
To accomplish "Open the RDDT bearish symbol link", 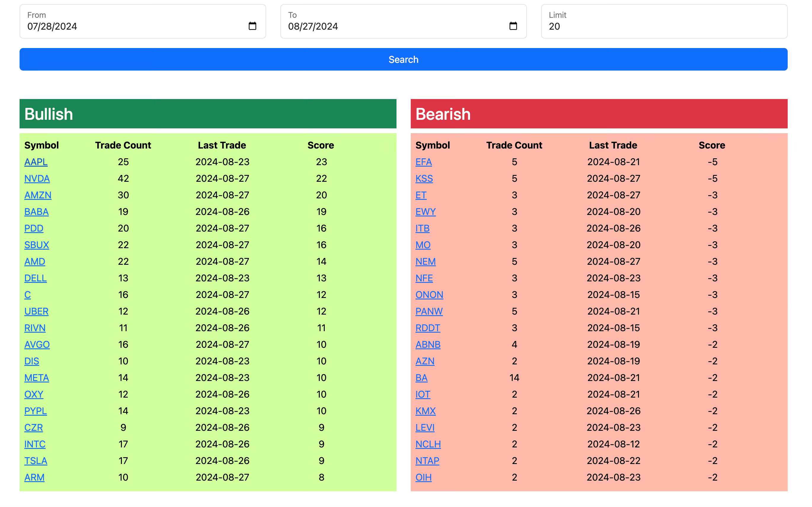I will click(x=428, y=328).
